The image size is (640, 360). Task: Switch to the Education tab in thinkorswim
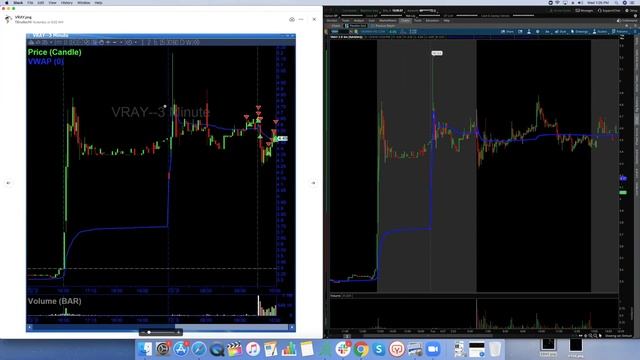[432, 20]
